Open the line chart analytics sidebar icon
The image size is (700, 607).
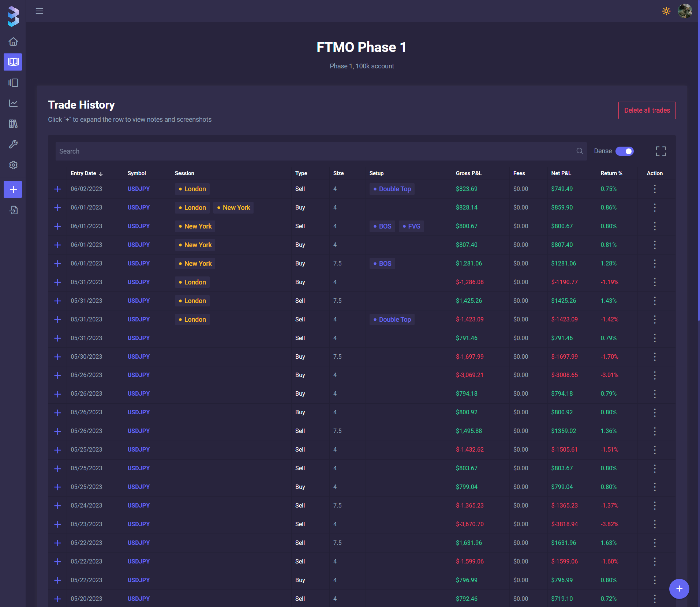(x=13, y=103)
